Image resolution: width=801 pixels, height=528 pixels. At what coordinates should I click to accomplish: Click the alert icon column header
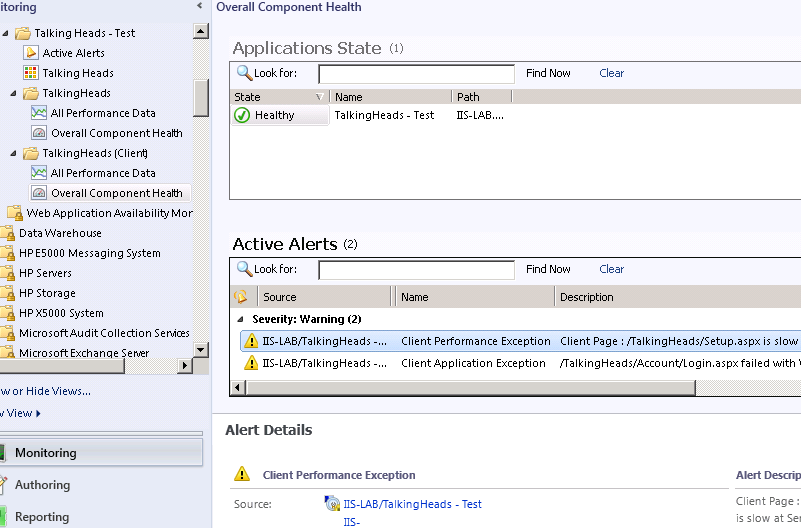[x=241, y=297]
